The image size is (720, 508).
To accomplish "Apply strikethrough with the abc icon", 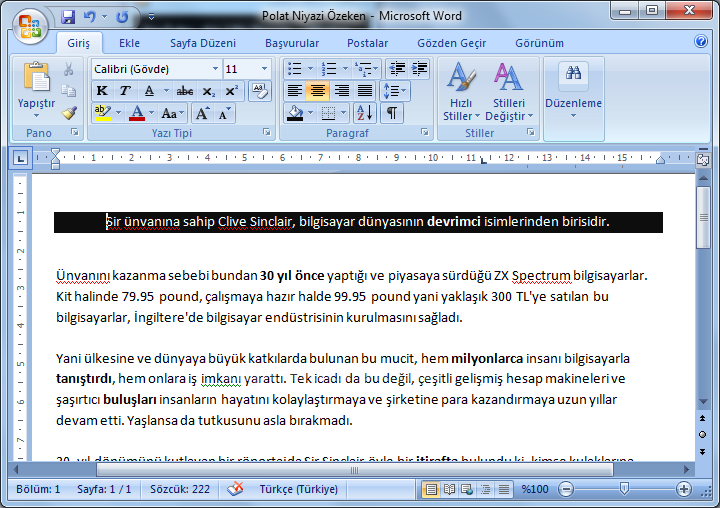I will click(x=185, y=91).
